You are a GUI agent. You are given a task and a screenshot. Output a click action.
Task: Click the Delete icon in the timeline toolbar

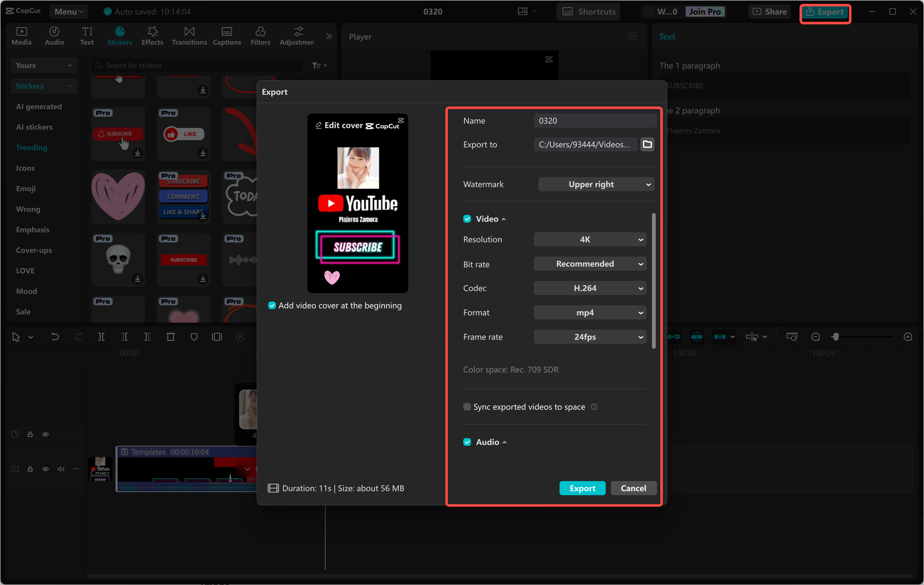(171, 337)
